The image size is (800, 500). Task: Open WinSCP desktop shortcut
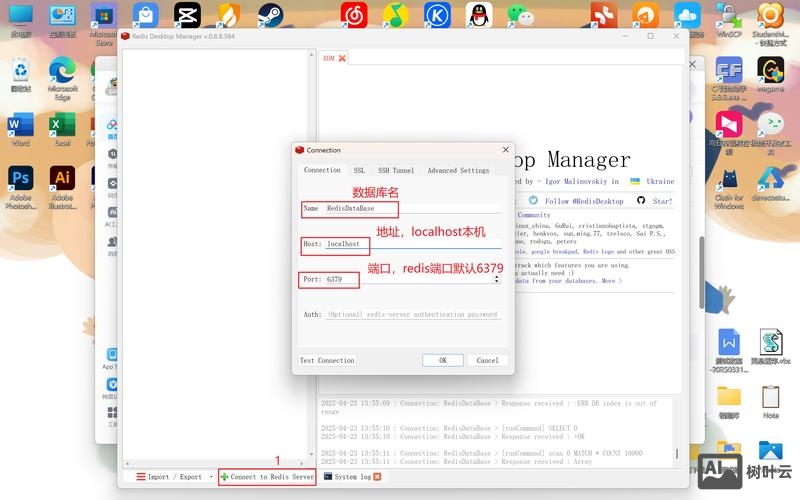(729, 20)
